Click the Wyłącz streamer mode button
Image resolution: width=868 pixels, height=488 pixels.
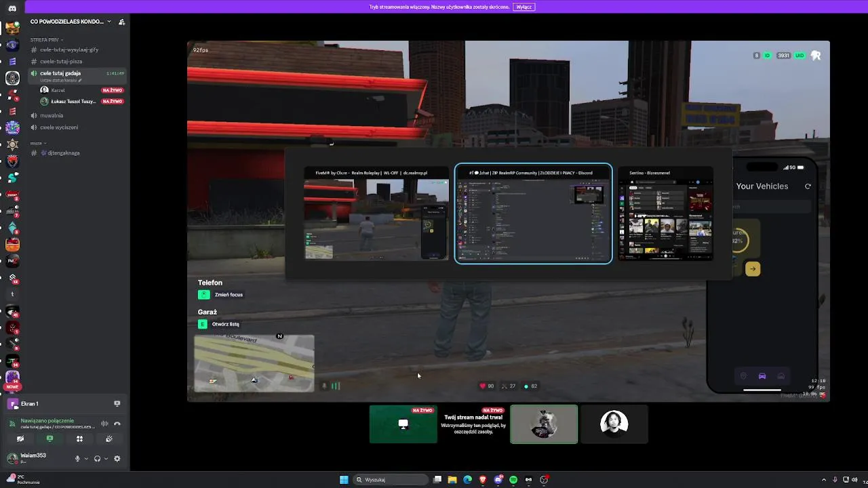coord(524,7)
